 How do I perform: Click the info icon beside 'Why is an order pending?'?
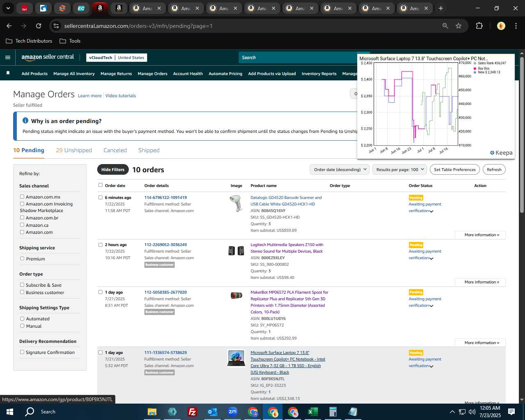tap(25, 121)
